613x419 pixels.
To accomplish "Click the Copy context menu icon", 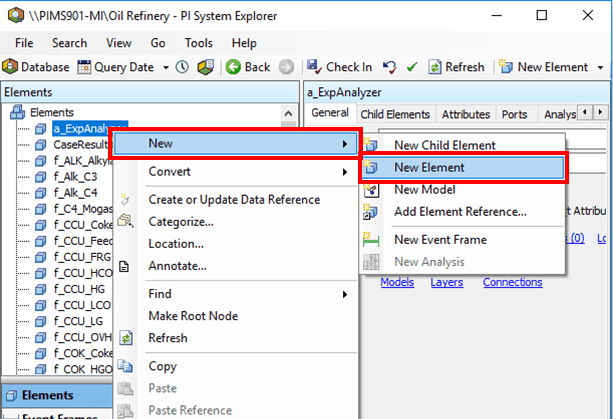I will [125, 366].
